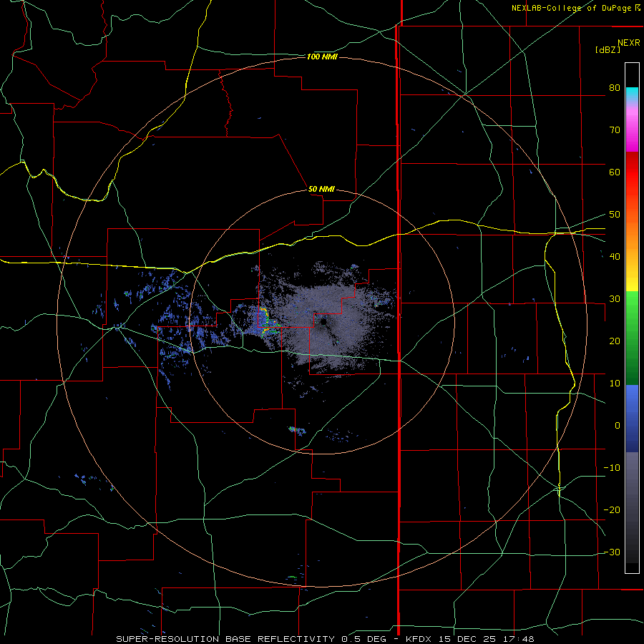Click the 70 value on dBZ scale
Screen dimensions: 644x644
[x=615, y=130]
